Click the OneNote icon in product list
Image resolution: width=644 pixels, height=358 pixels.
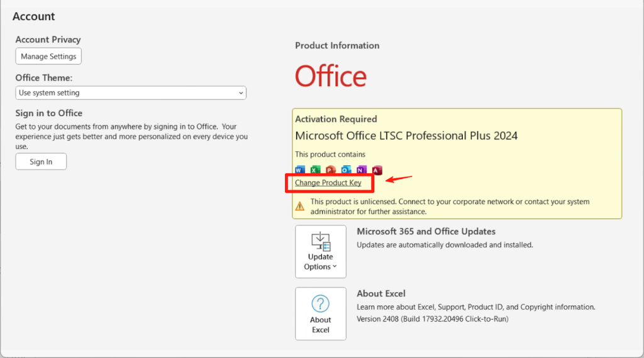coord(362,170)
